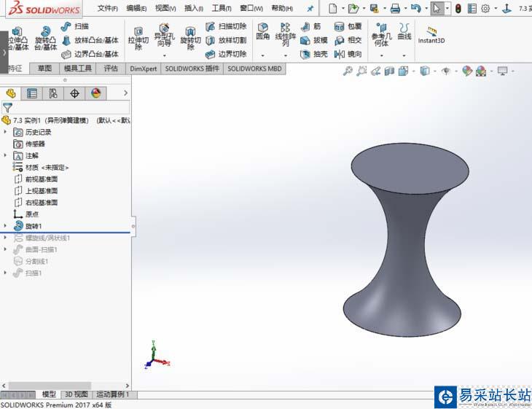
Task: Open Reference Geometry (参考几何体)
Action: click(381, 34)
